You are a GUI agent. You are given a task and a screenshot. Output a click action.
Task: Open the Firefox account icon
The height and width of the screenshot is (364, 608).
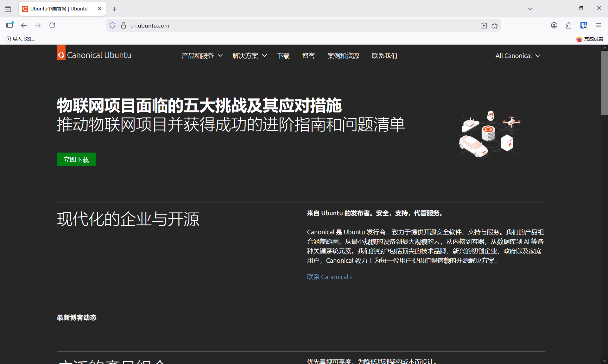pyautogui.click(x=554, y=25)
